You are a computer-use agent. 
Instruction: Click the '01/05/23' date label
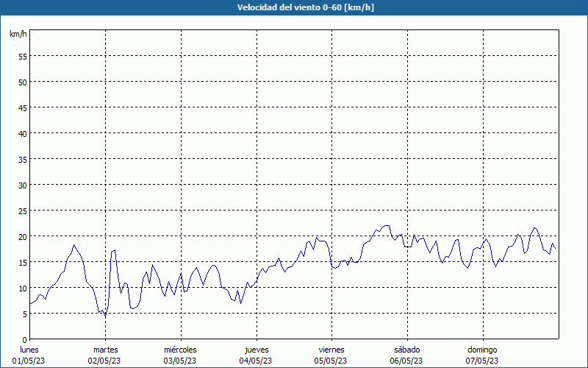(29, 361)
